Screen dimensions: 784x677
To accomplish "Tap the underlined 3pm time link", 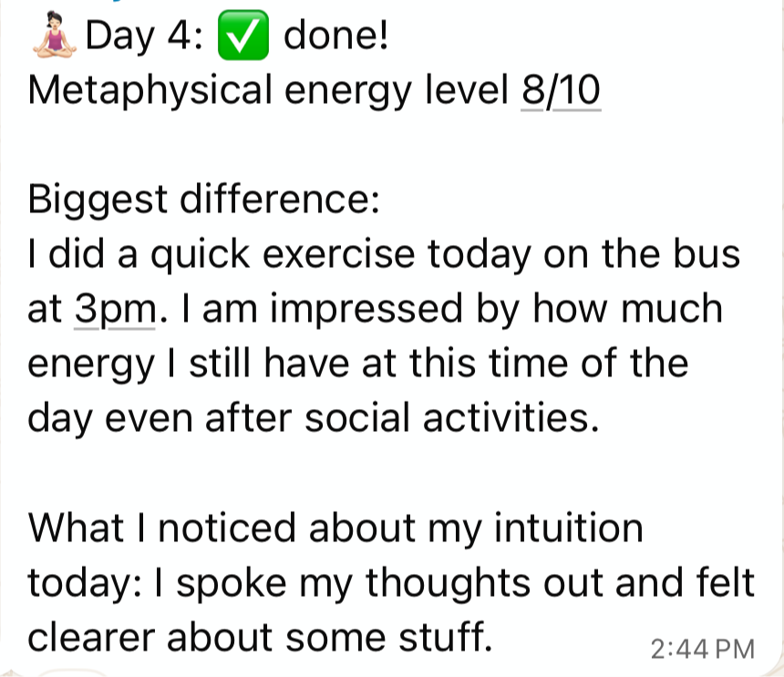I will tap(115, 308).
